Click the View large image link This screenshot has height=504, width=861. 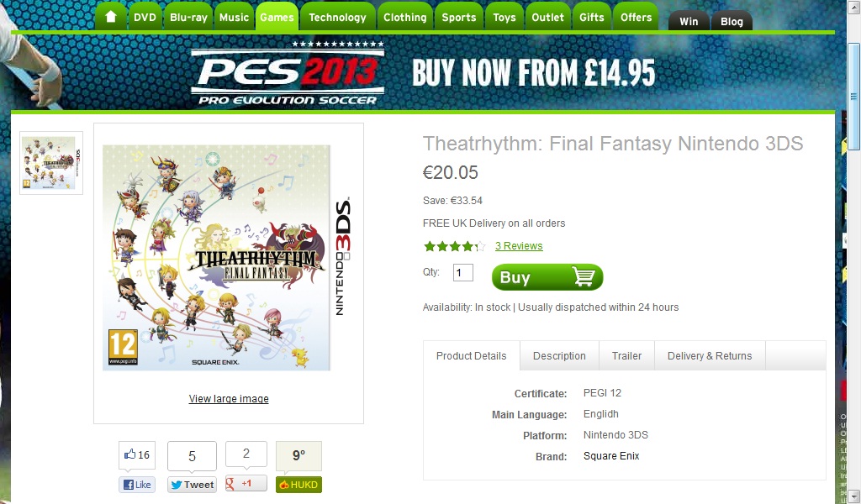229,399
